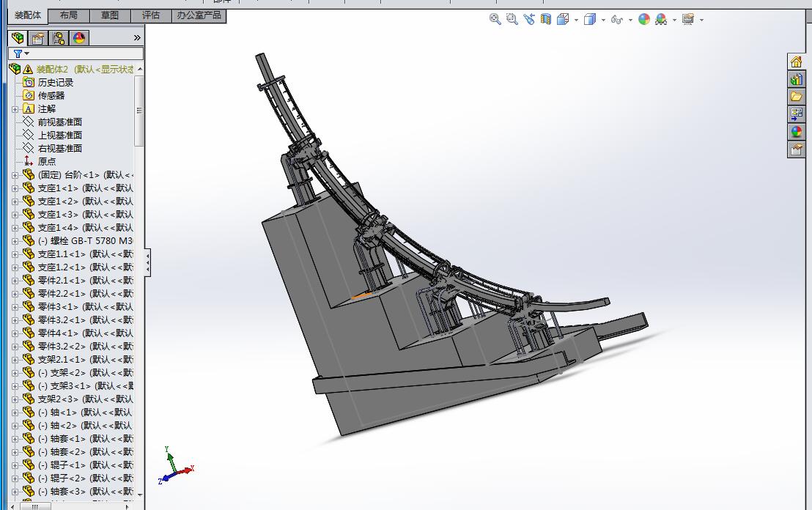Viewport: 812px width, 510px height.
Task: Expand the 注解 folder
Action: pyautogui.click(x=15, y=109)
